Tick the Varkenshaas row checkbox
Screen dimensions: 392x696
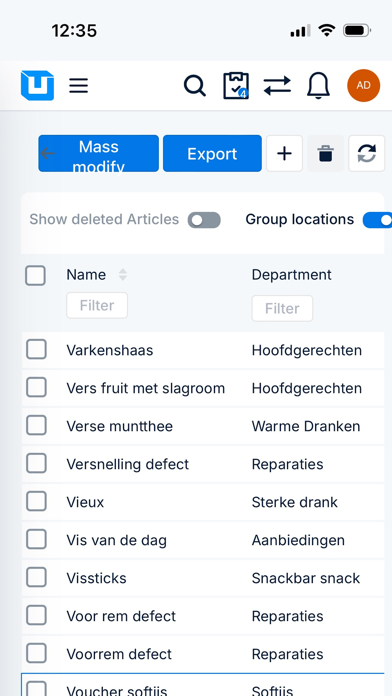point(36,350)
